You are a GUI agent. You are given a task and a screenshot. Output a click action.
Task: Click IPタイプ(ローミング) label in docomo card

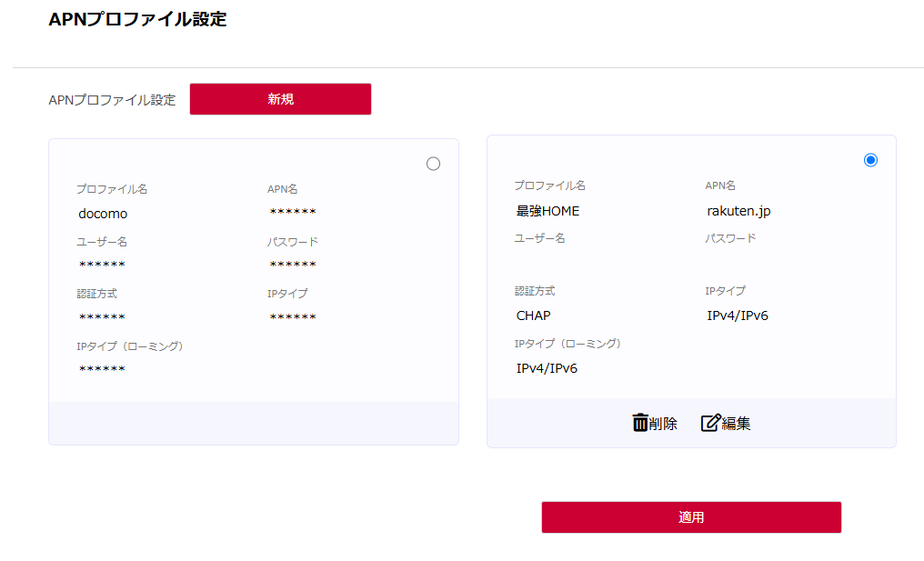(130, 346)
